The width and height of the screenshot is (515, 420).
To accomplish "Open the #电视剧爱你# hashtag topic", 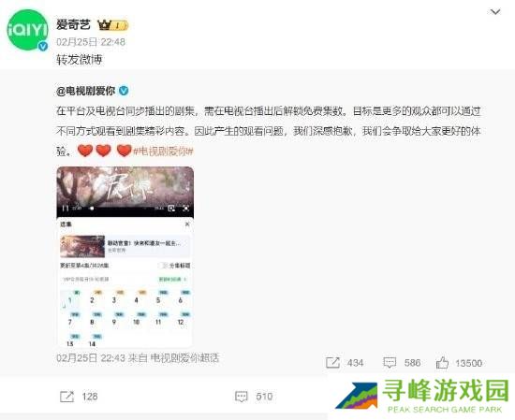I will pos(163,152).
